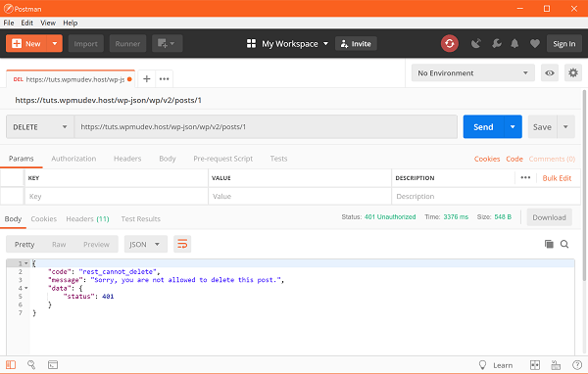The height and width of the screenshot is (374, 588).
Task: Open the Code link
Action: (514, 159)
